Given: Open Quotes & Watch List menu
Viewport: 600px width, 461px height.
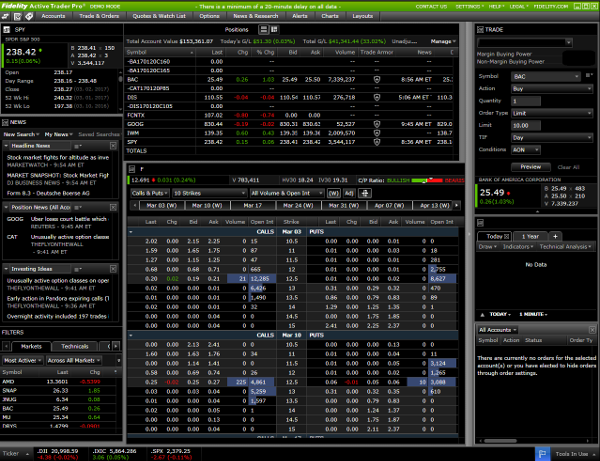Looking at the screenshot, I should tap(159, 16).
